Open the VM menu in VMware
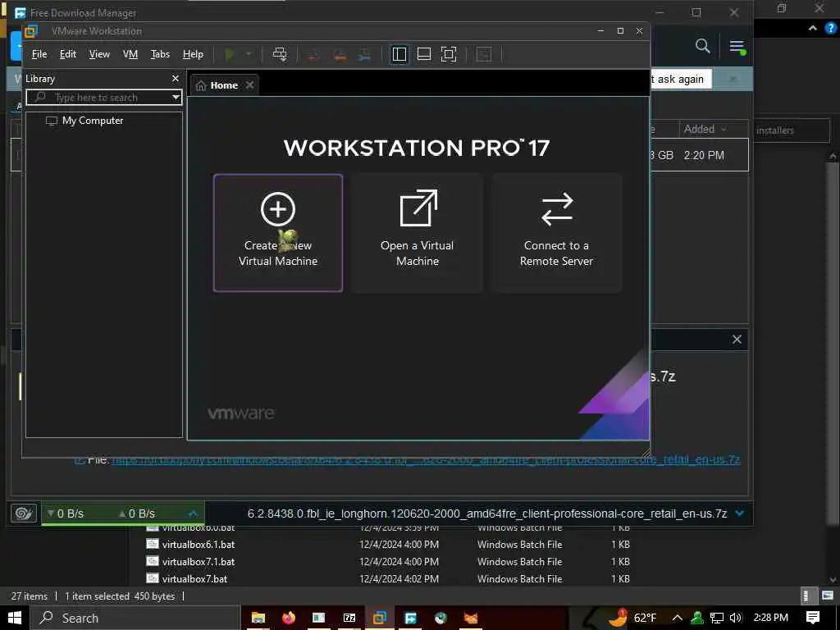Viewport: 840px width, 630px height. click(x=130, y=54)
